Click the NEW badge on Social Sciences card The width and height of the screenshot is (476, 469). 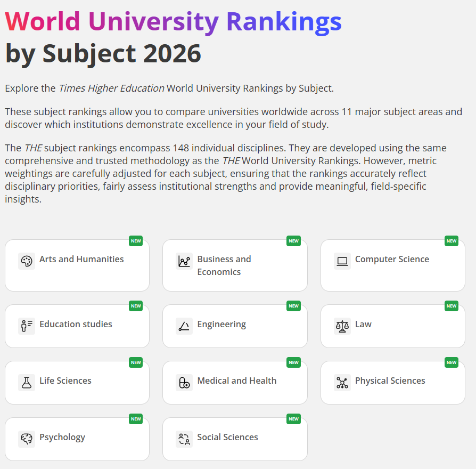coord(293,419)
